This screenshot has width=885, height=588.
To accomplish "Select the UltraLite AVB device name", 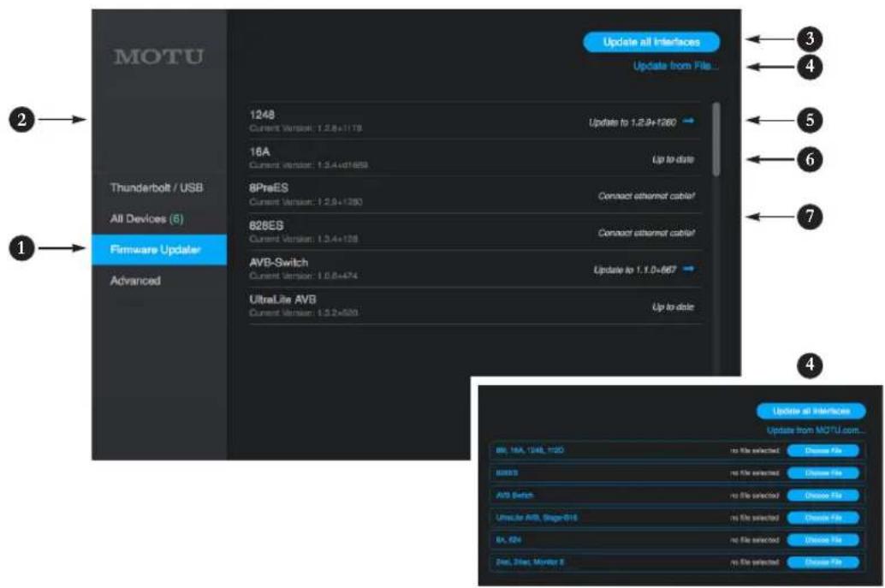I will 282,299.
